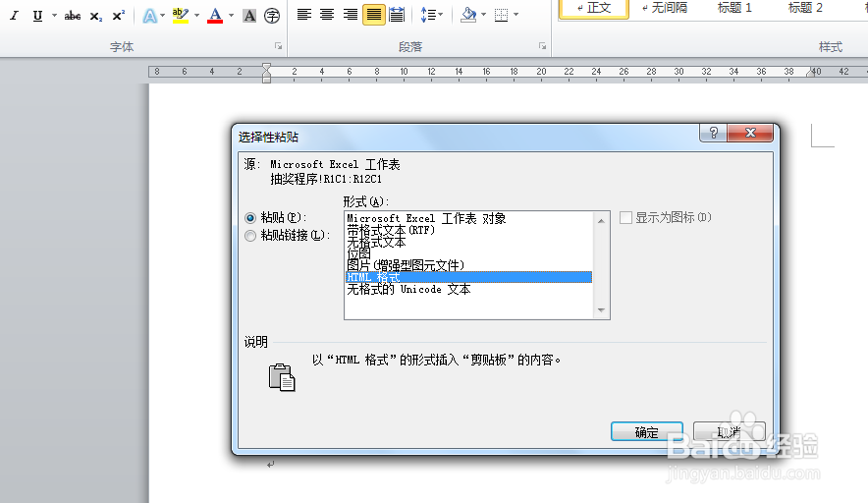Toggle justify alignment

click(x=374, y=15)
